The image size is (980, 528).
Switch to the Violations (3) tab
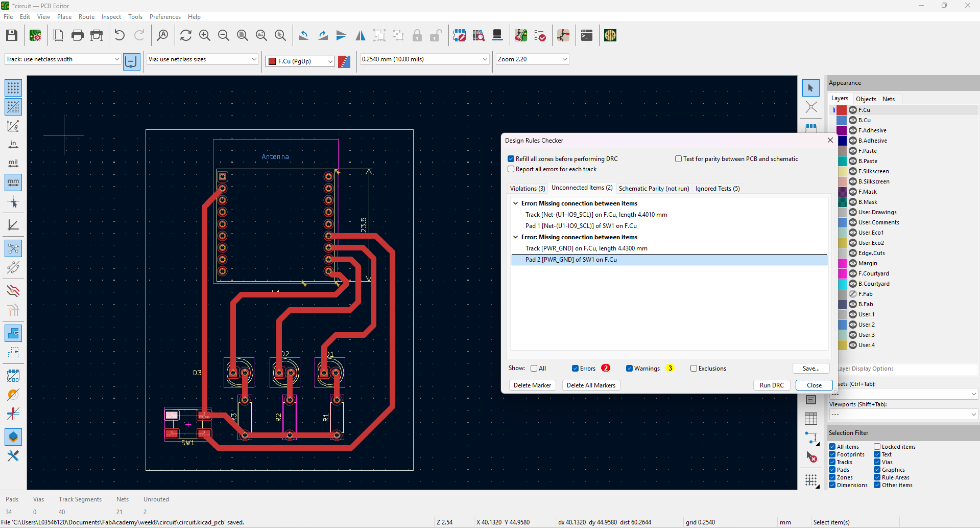[528, 189]
